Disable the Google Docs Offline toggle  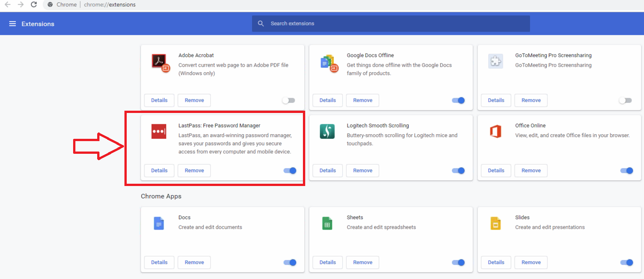[458, 100]
